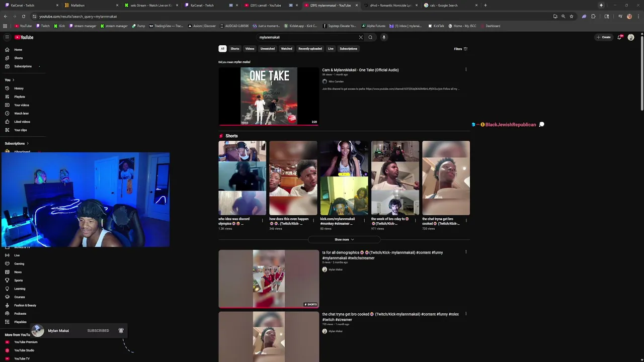Open options for 'who idea was discord' short
Screen dimensions: 644x362
tap(262, 220)
